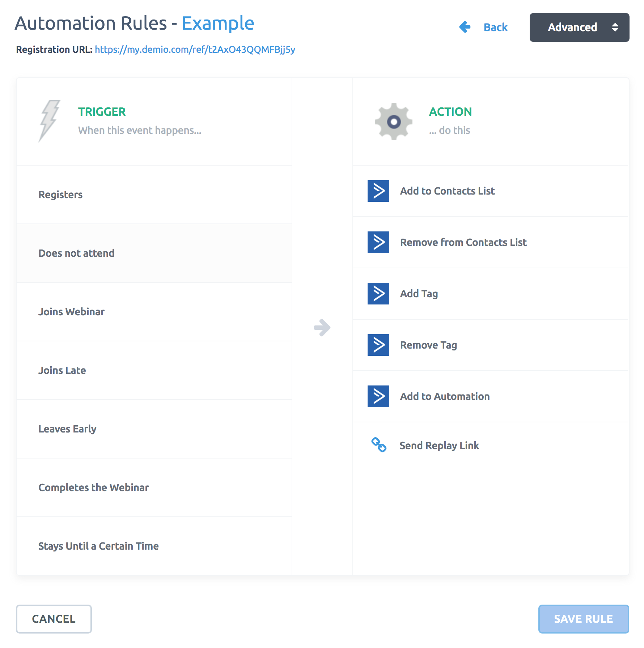Click the chain link icon for Send Replay Link
Screen dimensions: 644x648
click(x=379, y=445)
